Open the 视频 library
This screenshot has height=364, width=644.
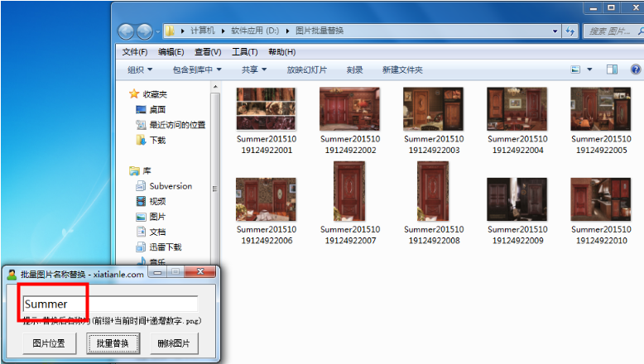151,201
